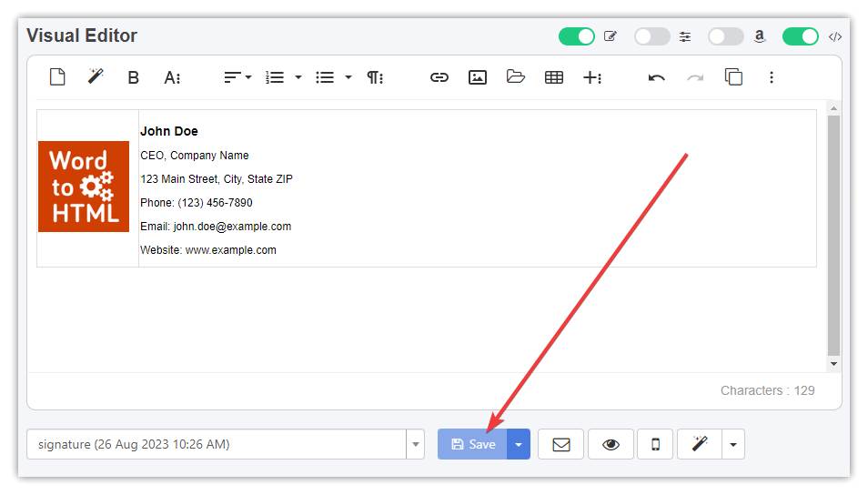Enable the Amazon toggle switch
The height and width of the screenshot is (495, 868).
pyautogui.click(x=726, y=36)
